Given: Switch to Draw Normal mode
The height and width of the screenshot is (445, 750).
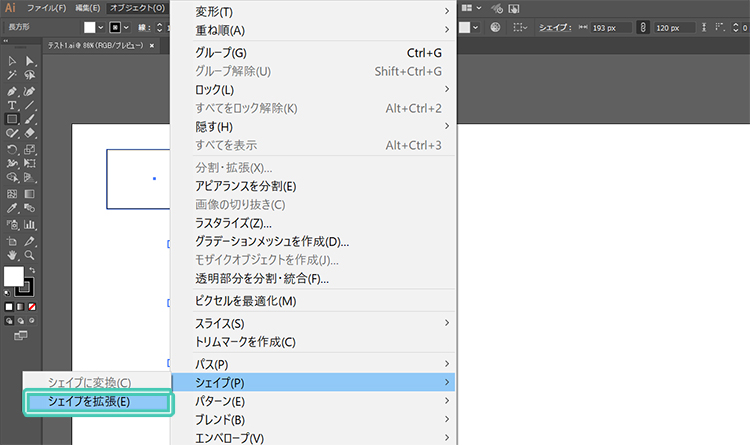Looking at the screenshot, I should [9, 321].
